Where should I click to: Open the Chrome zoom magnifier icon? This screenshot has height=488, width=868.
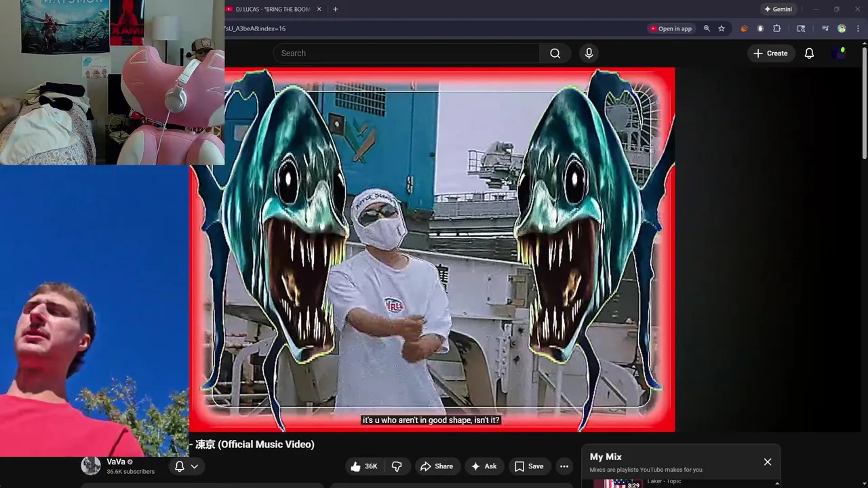tap(707, 28)
